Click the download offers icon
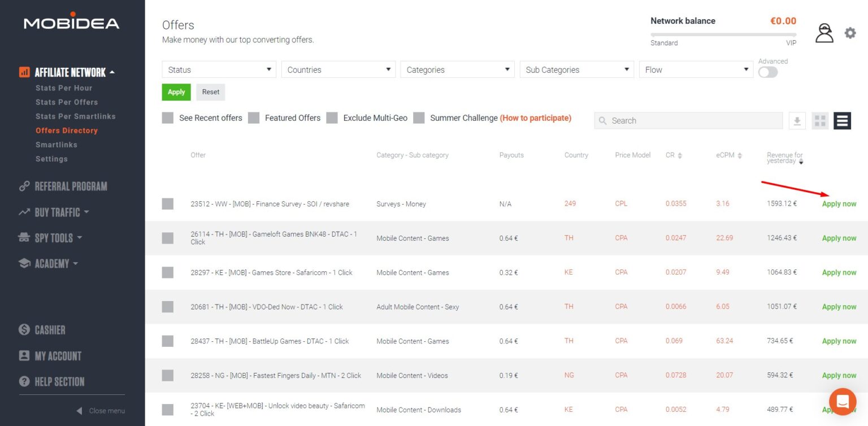This screenshot has width=868, height=426. pyautogui.click(x=797, y=121)
